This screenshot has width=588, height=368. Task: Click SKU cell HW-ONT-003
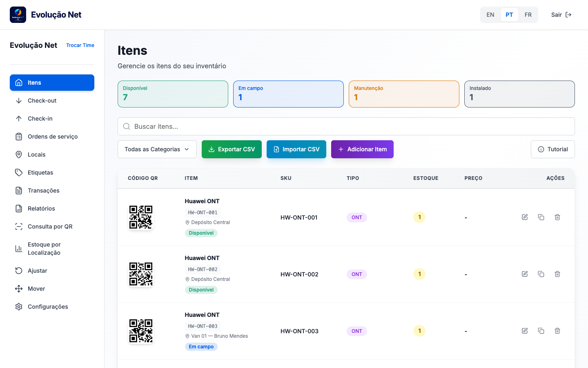[299, 331]
